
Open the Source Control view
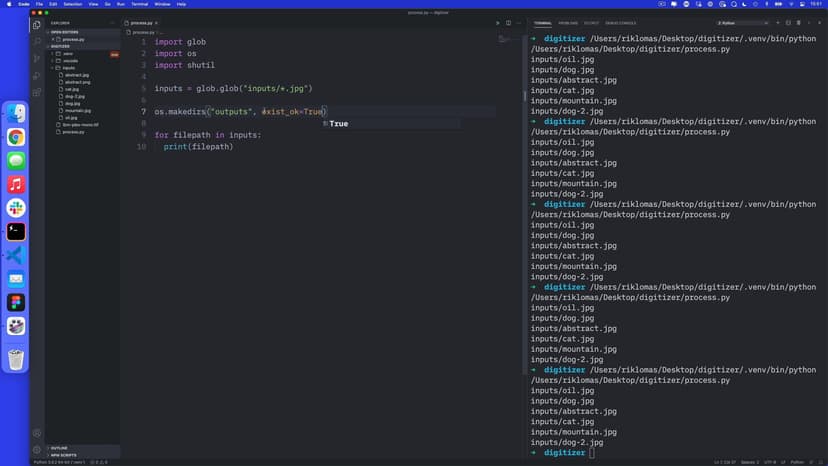click(x=37, y=58)
